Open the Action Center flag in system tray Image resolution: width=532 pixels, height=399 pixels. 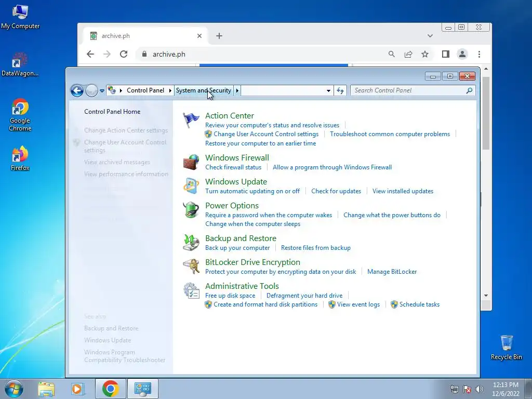(x=467, y=389)
